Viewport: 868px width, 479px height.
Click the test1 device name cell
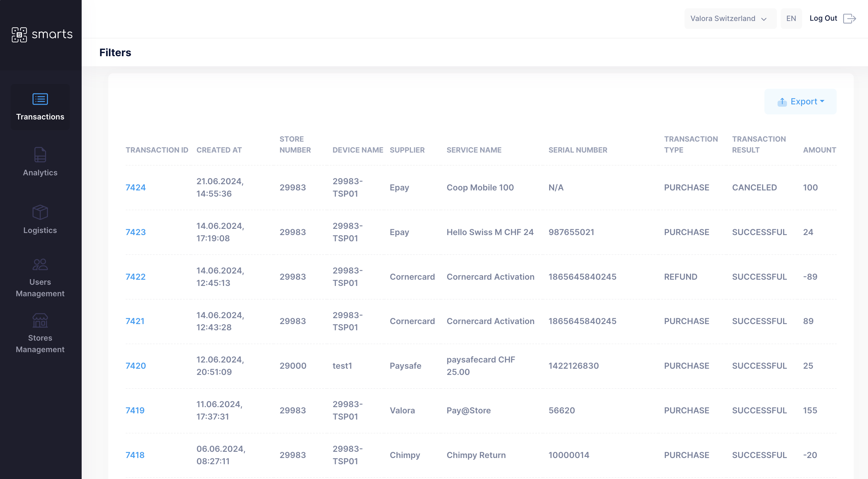tap(342, 366)
